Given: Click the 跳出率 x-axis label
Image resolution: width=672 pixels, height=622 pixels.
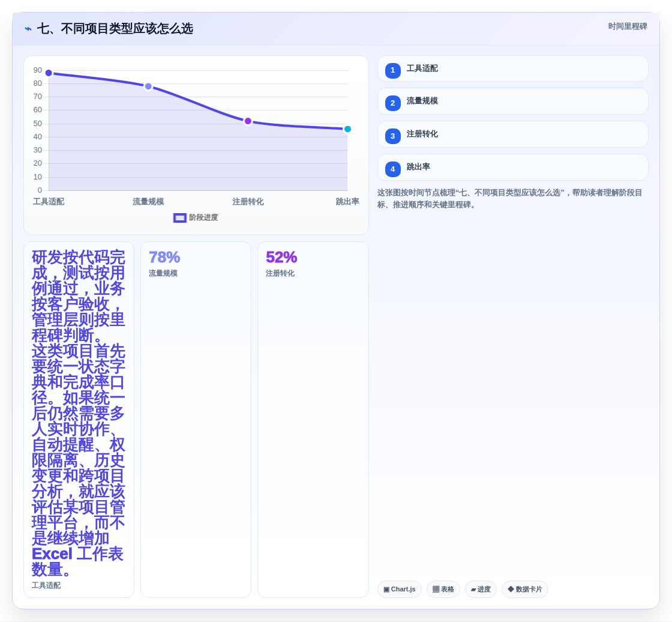Looking at the screenshot, I should (x=347, y=202).
